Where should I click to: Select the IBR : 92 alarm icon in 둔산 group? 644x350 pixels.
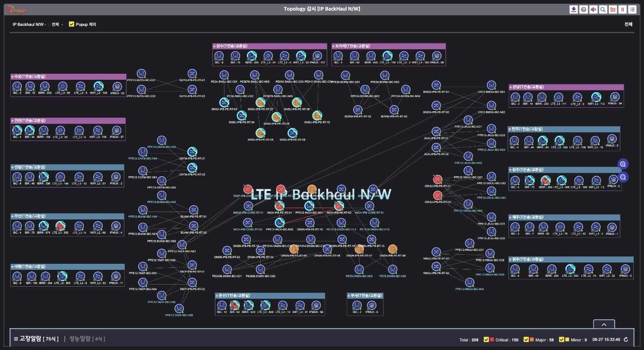tap(235, 306)
